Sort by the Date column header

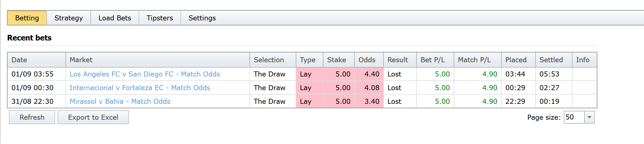coord(19,60)
